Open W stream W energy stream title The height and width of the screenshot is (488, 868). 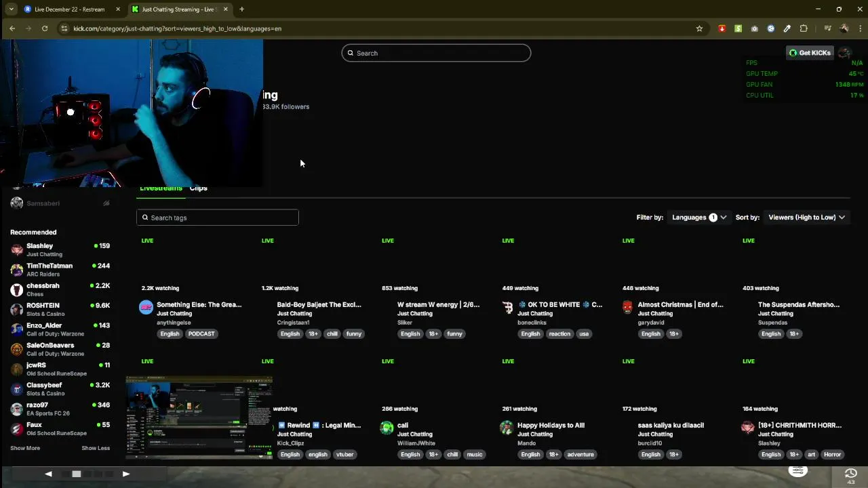pos(438,305)
